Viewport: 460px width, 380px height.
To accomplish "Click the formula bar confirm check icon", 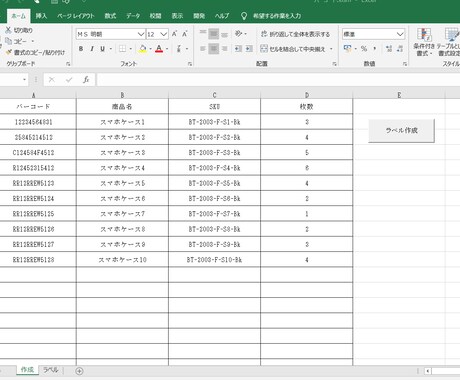I will pyautogui.click(x=69, y=80).
